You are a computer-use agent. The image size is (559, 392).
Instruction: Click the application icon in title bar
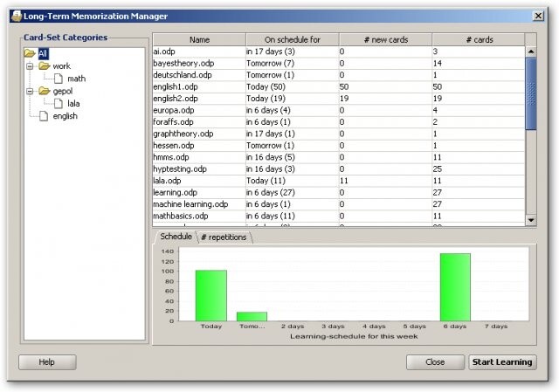[x=17, y=16]
